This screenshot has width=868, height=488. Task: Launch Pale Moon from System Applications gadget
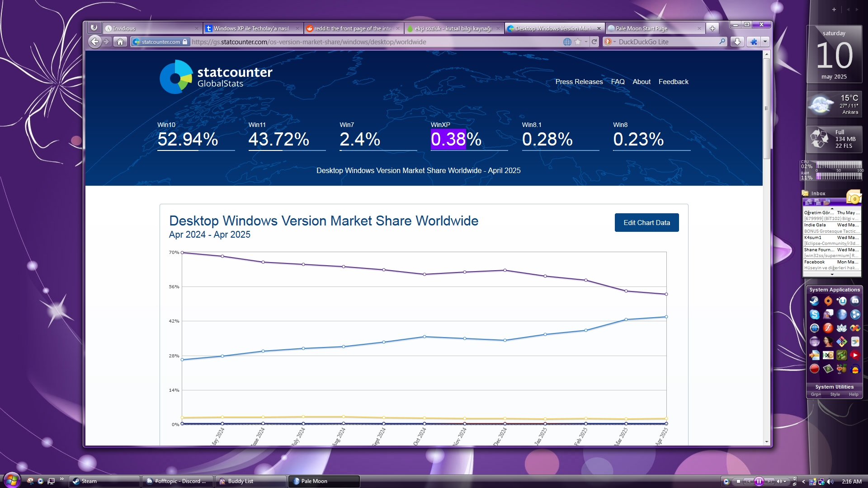point(841,314)
